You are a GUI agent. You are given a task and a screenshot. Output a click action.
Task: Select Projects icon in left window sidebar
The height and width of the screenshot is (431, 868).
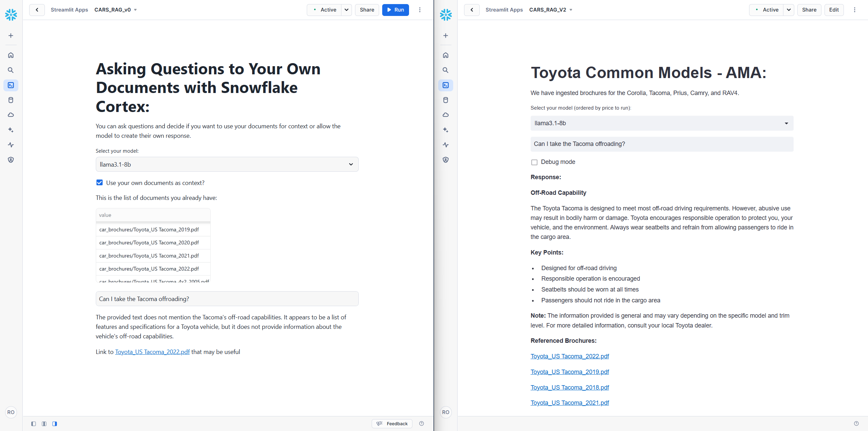coord(11,85)
